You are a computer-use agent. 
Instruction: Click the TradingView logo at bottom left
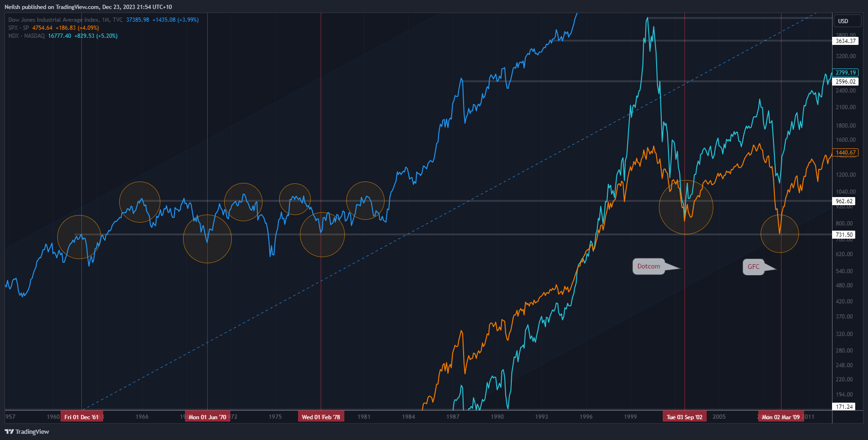pos(27,431)
